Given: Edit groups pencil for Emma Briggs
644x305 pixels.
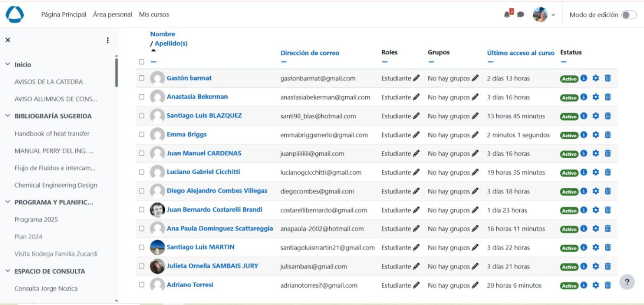Looking at the screenshot, I should coord(475,135).
